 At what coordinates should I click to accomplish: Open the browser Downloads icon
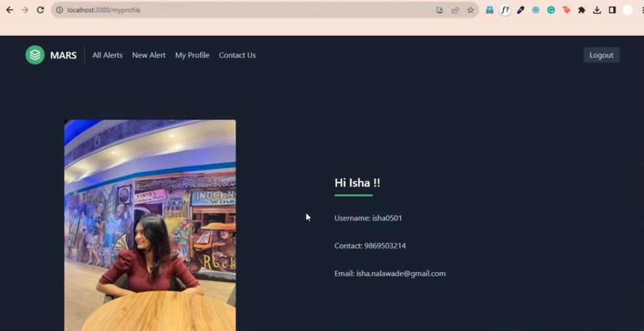tap(597, 10)
